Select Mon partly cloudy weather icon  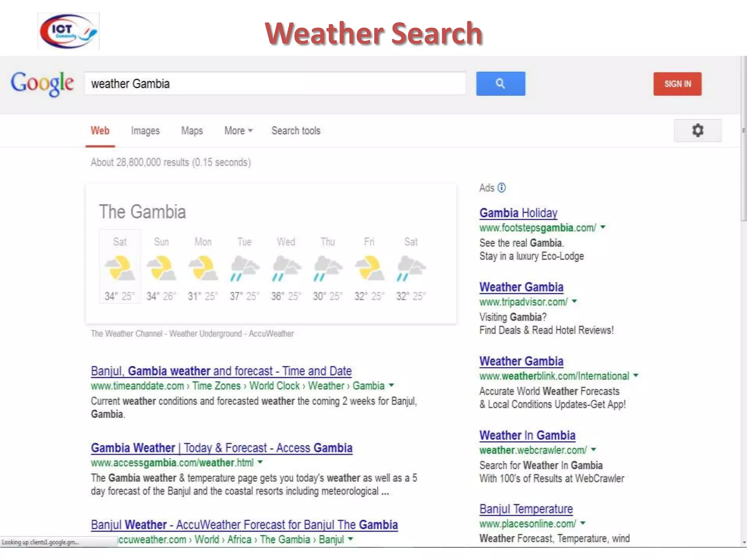(x=203, y=268)
